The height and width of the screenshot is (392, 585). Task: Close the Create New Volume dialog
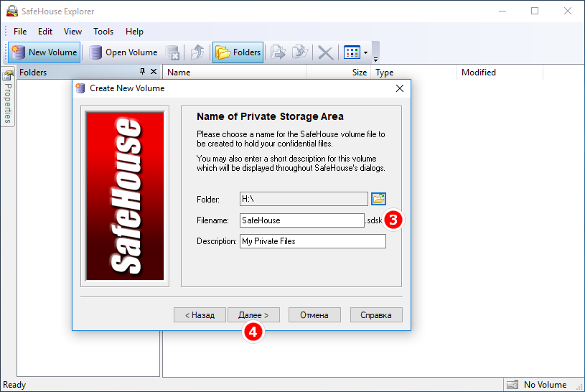coord(400,88)
